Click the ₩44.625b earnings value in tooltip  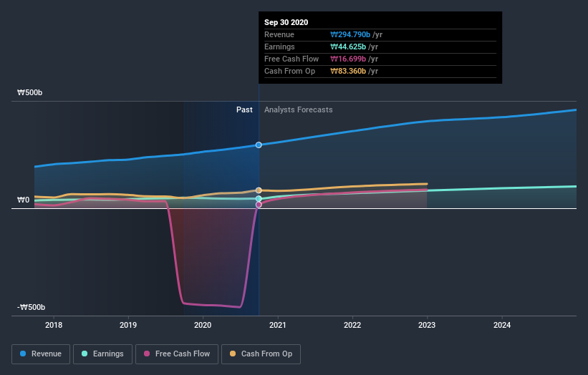[x=348, y=47]
